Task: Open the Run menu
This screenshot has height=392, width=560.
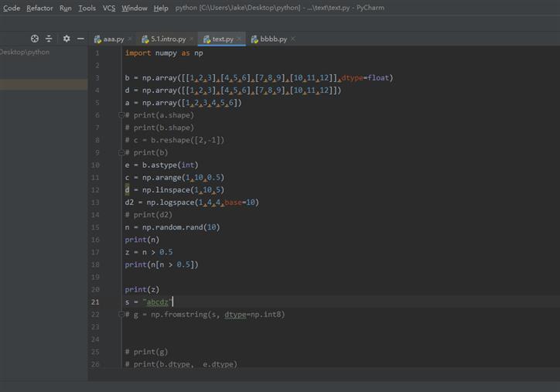Action: tap(66, 8)
